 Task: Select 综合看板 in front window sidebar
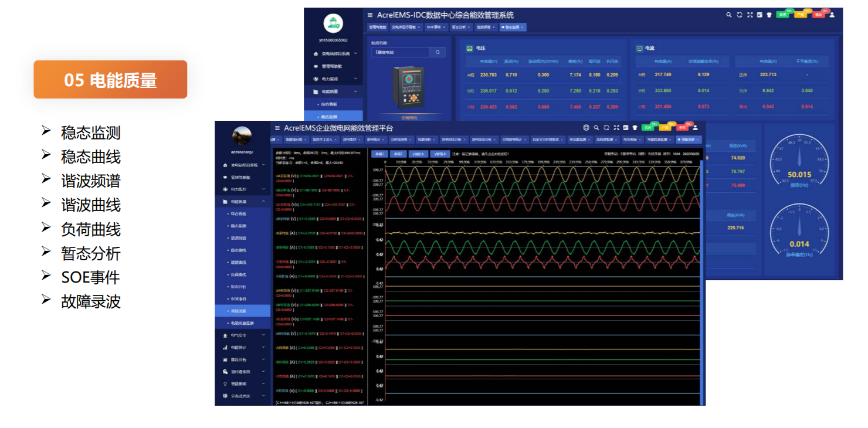tap(243, 214)
